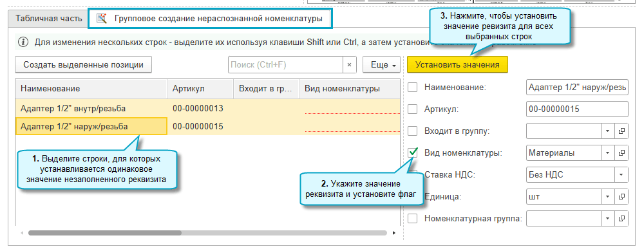Click Создать выделенные позиции button
644x249 pixels.
coord(83,65)
